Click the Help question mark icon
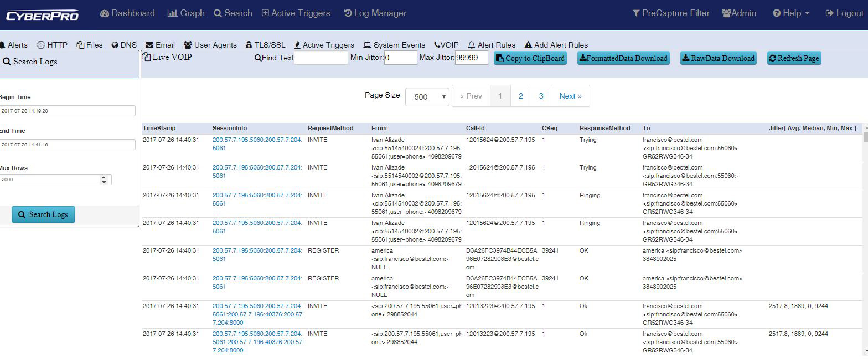The height and width of the screenshot is (363, 868). pos(777,13)
